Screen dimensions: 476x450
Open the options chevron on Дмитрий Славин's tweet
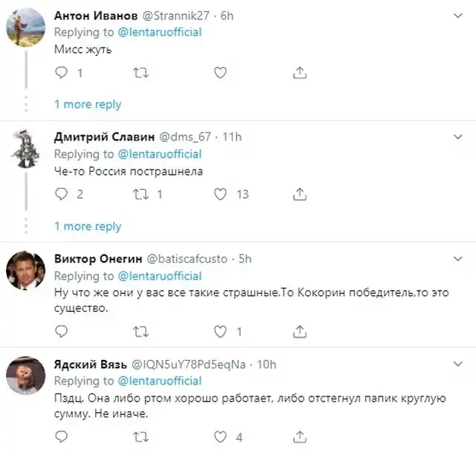click(459, 137)
